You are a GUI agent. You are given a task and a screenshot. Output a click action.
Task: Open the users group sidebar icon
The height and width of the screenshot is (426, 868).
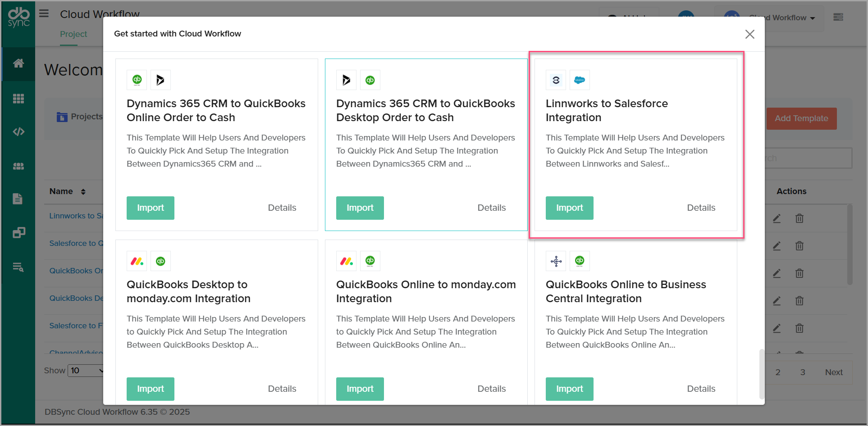click(x=18, y=166)
